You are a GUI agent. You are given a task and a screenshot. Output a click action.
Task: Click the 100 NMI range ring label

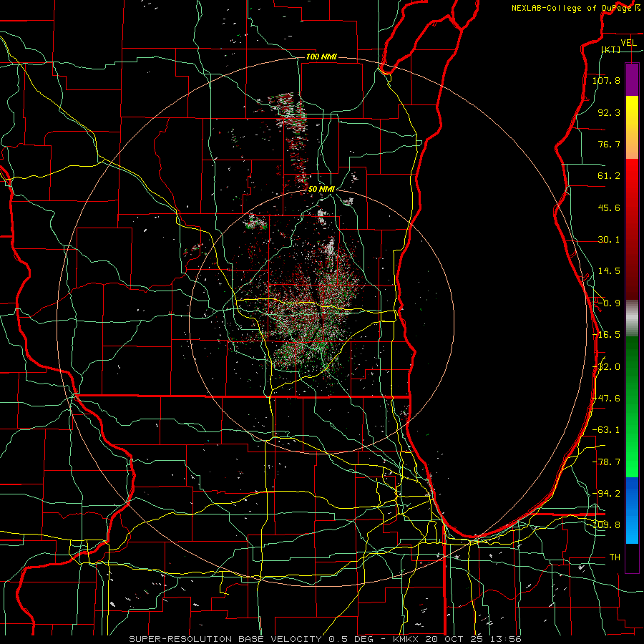(321, 57)
